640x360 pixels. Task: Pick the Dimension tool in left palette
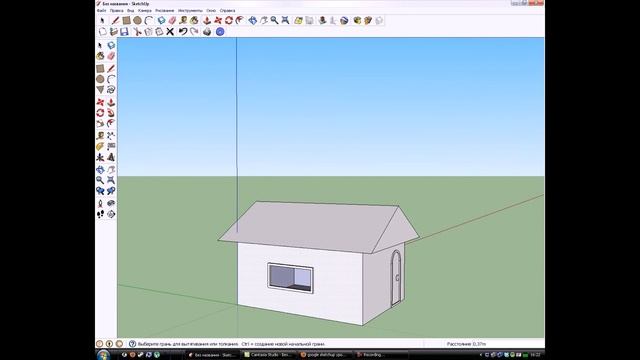pyautogui.click(x=111, y=136)
